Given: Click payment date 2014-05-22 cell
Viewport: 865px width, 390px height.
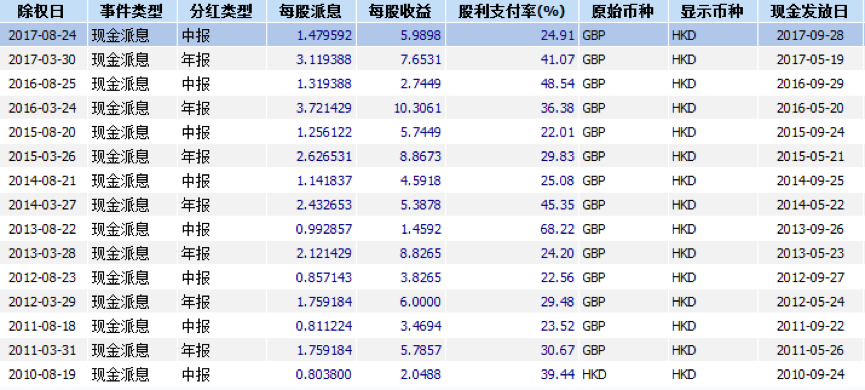Looking at the screenshot, I should pos(811,205).
